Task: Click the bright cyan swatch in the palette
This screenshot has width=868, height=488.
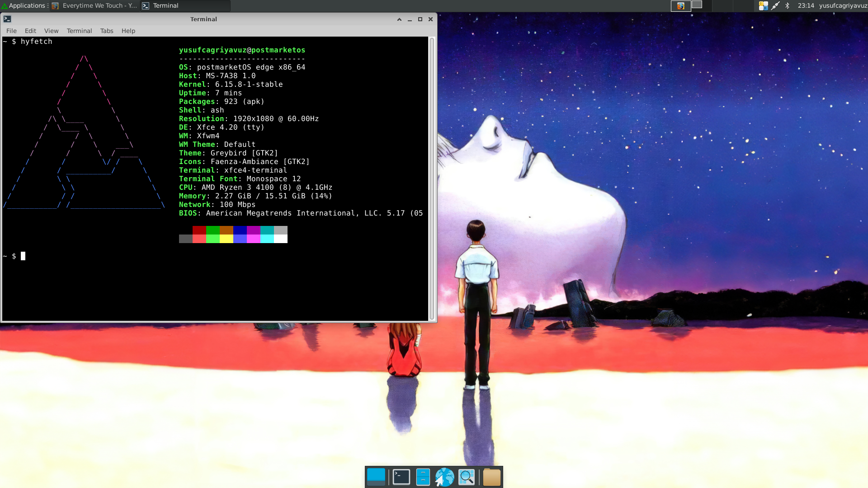Action: [x=267, y=239]
